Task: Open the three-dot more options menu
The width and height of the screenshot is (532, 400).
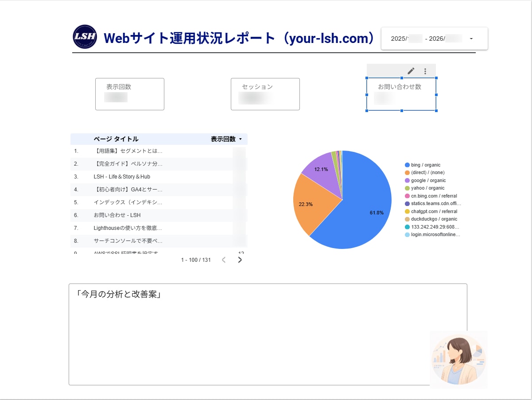Action: 425,71
